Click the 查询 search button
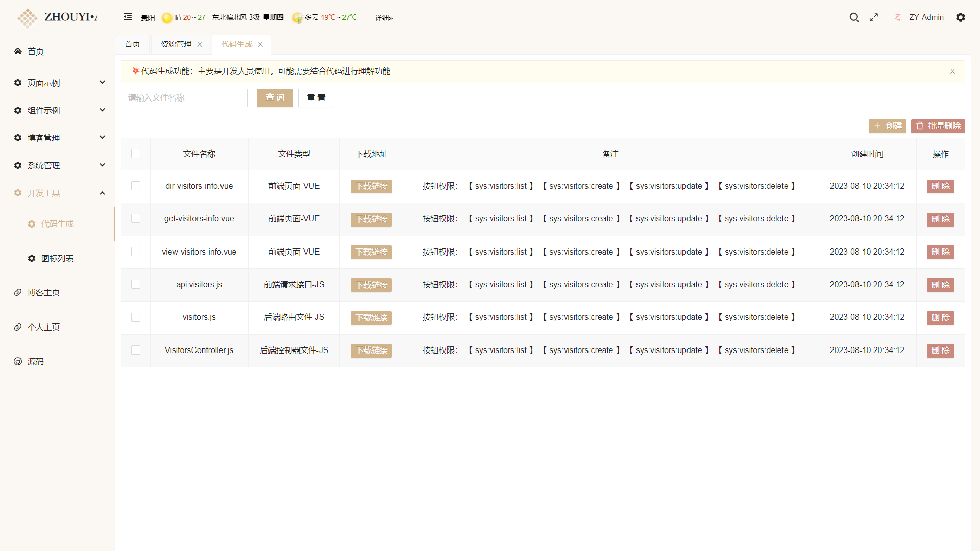This screenshot has width=980, height=551. click(275, 98)
